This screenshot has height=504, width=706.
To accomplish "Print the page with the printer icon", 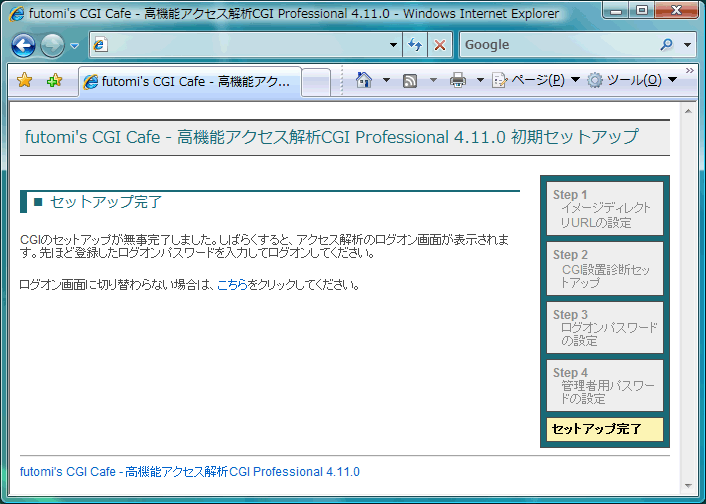I will click(x=457, y=81).
